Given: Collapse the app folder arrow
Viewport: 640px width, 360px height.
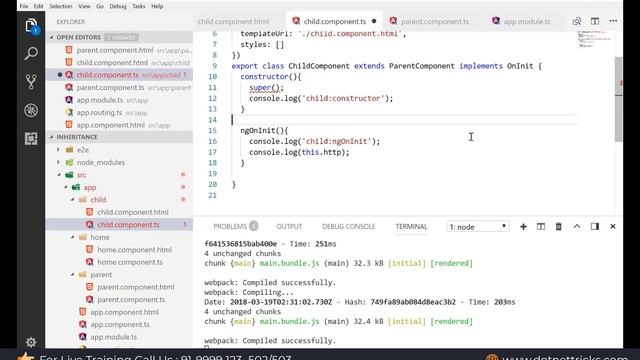Looking at the screenshot, I should 66,187.
